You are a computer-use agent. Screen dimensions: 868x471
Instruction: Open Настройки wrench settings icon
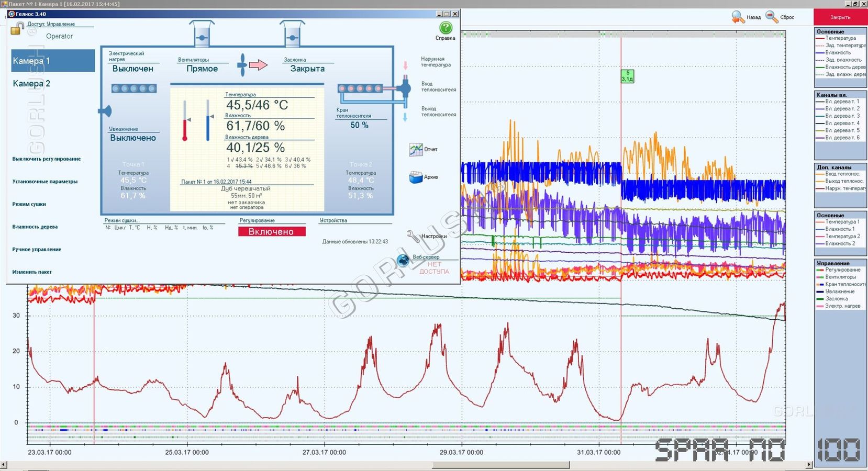413,235
